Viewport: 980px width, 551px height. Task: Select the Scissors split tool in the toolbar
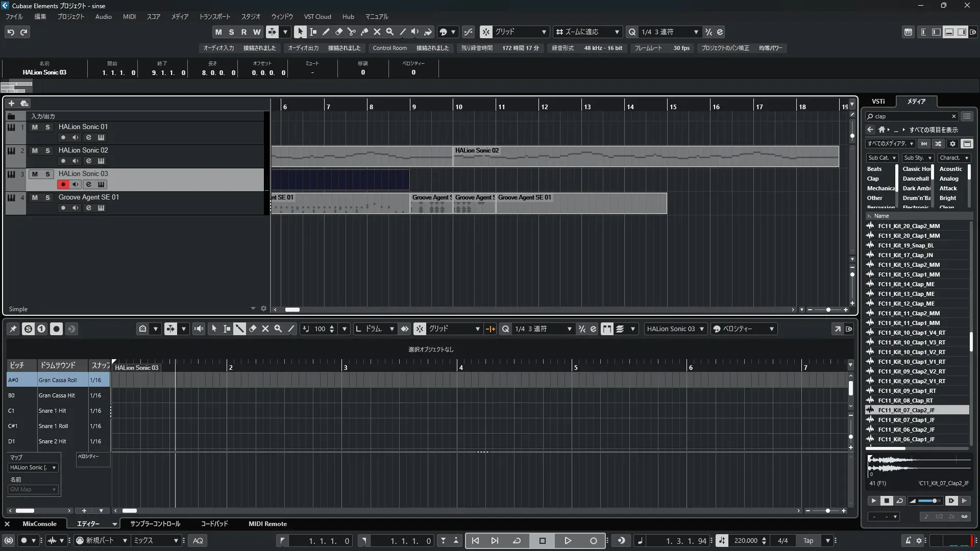click(351, 32)
